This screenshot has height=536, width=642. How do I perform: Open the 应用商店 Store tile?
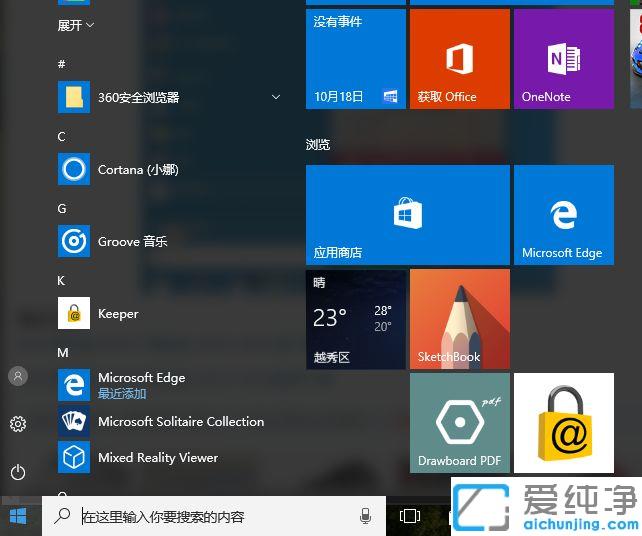tap(408, 215)
